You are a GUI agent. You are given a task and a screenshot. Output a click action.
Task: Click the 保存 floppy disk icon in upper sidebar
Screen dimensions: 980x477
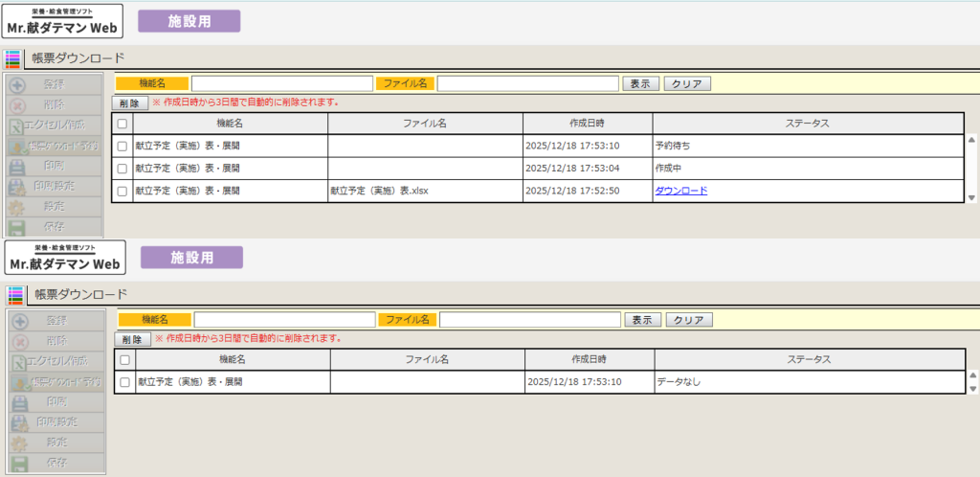(16, 227)
